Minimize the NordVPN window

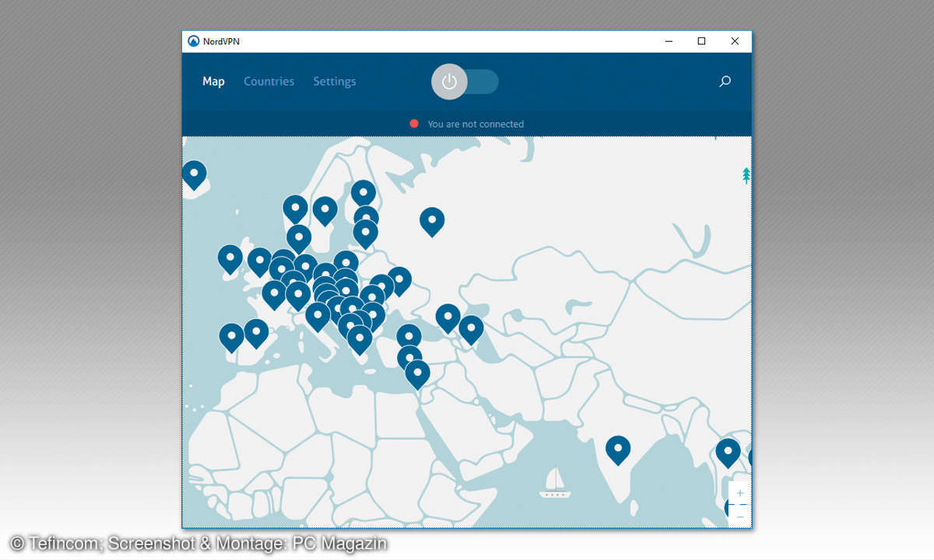[669, 41]
